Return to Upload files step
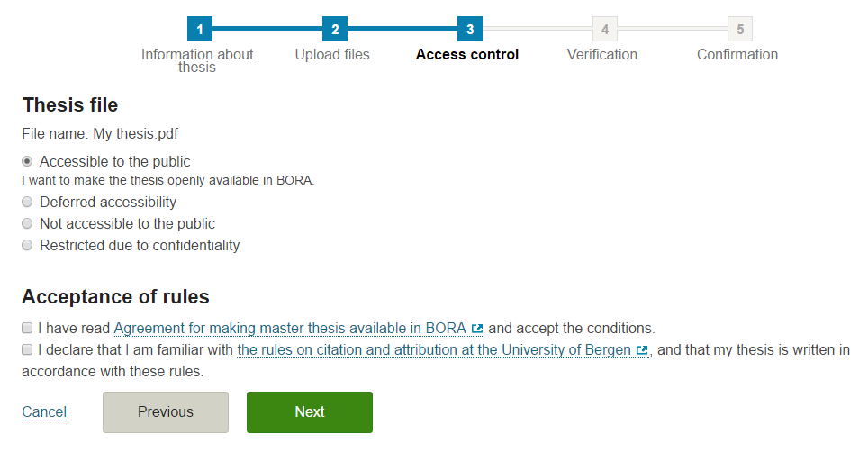 pyautogui.click(x=332, y=54)
